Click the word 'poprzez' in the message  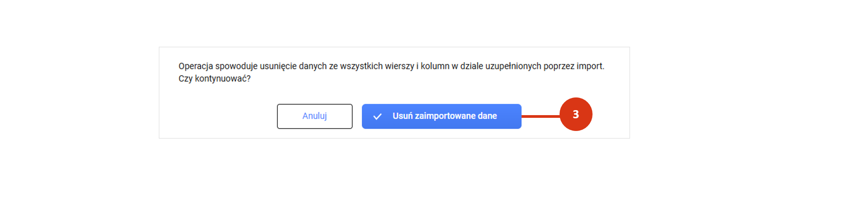559,66
